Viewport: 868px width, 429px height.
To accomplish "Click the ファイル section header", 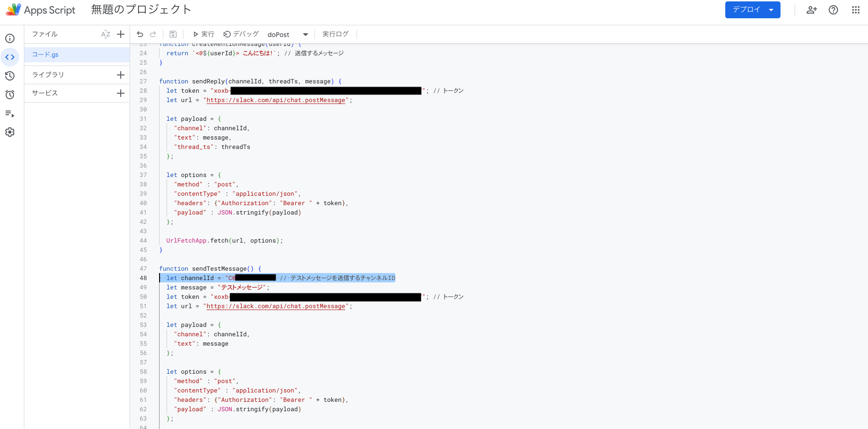I will 45,34.
